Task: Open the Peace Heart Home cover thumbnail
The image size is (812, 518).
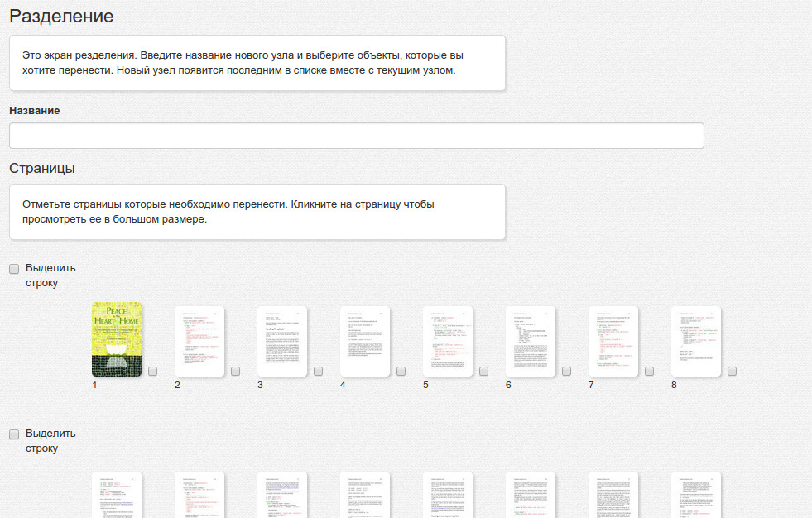Action: tap(117, 340)
